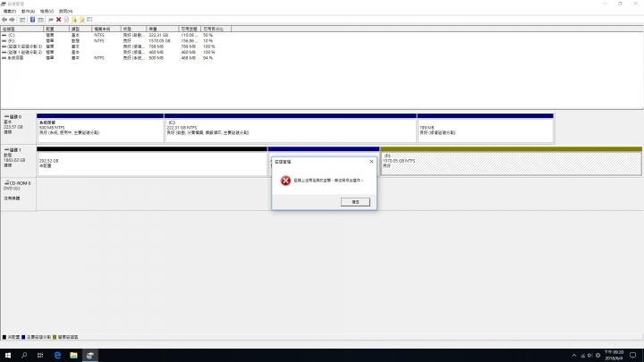Sort by the 可用百分比 percent free column header

point(216,29)
